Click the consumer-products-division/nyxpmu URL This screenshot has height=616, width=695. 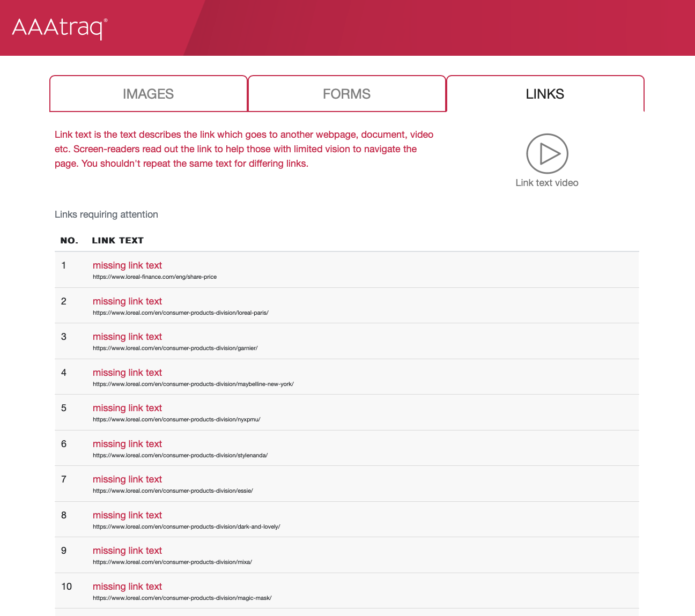(x=176, y=419)
